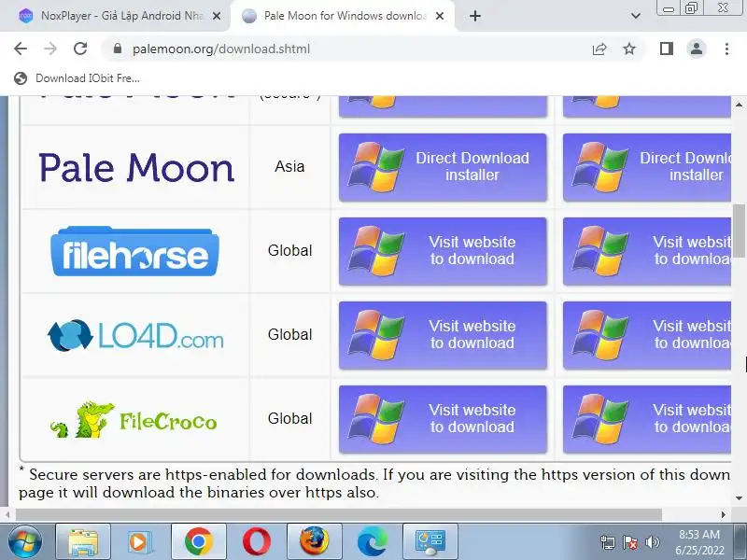Click the Global label in LO4D.com row
This screenshot has height=560, width=747.
click(x=289, y=334)
